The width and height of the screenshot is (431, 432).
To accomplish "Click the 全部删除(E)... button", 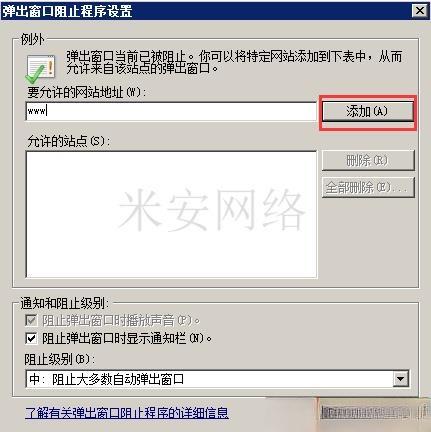I will tap(368, 187).
